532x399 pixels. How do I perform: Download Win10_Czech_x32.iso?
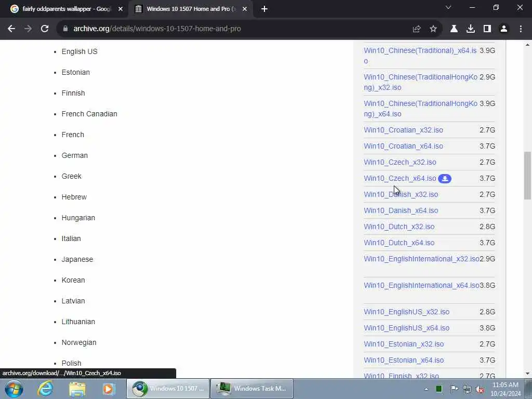point(400,162)
